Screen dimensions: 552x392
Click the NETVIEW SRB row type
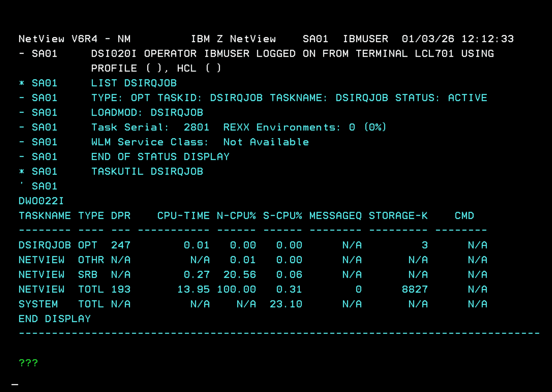click(x=87, y=275)
